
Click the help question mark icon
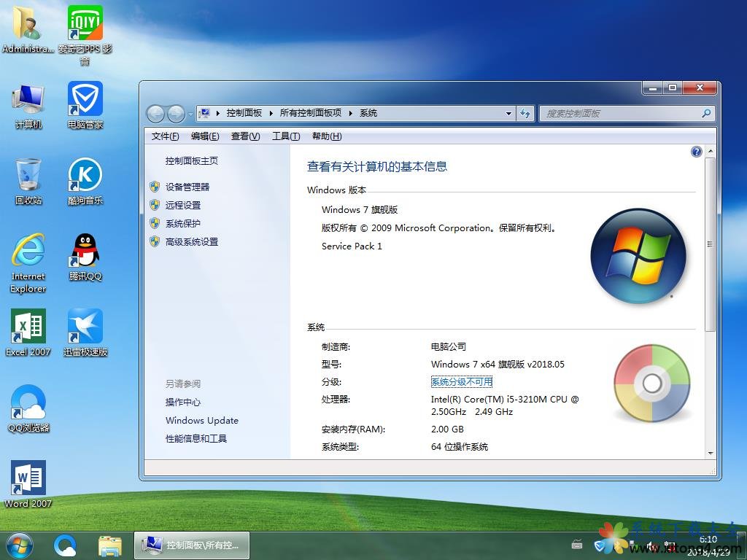tap(696, 152)
